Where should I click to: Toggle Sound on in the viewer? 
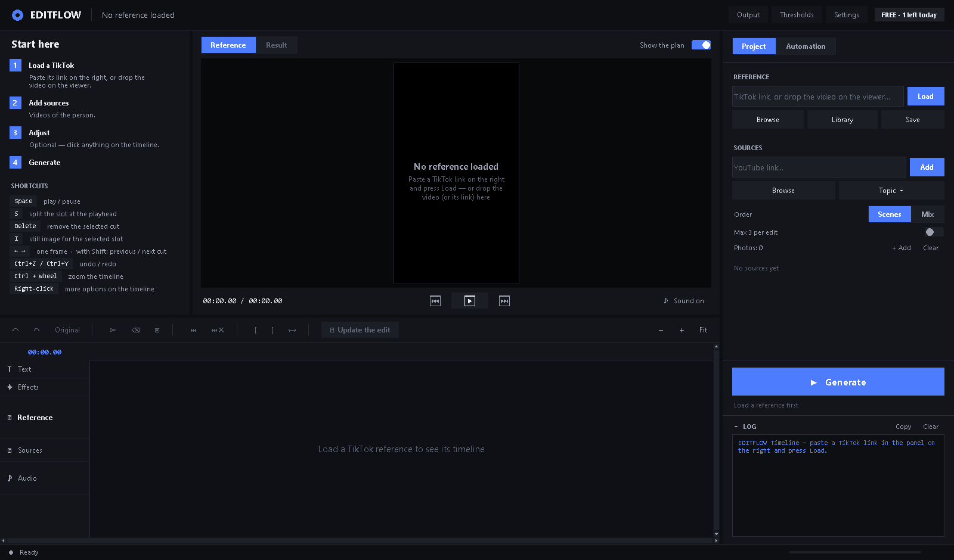point(683,301)
